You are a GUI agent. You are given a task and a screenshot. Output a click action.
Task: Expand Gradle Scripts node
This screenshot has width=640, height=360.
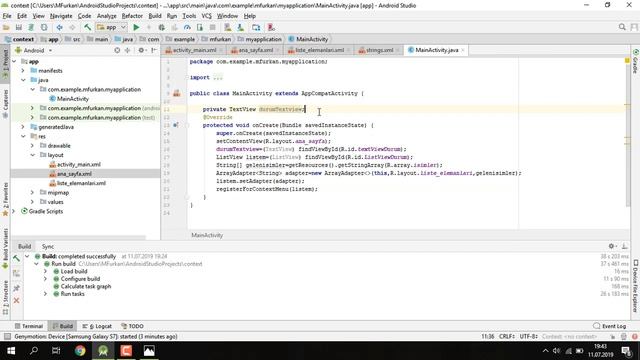tap(14, 211)
